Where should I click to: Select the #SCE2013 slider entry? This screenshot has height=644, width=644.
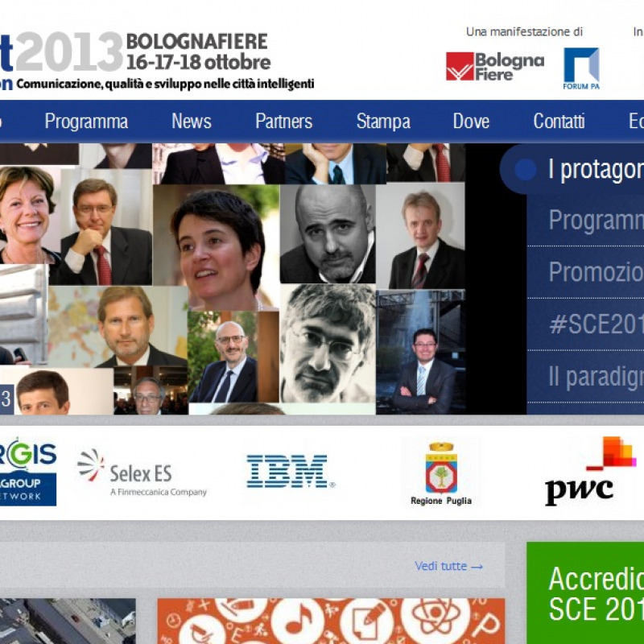tap(585, 324)
